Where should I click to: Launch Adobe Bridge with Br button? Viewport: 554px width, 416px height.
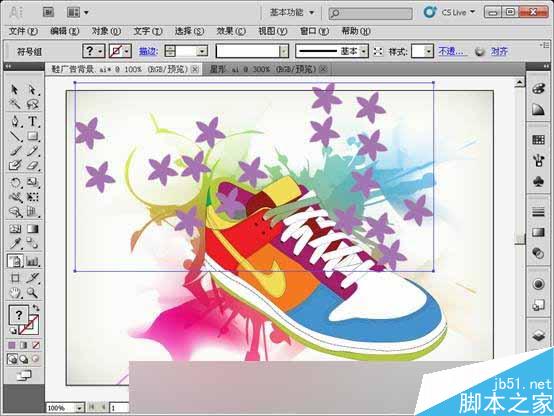[x=48, y=12]
